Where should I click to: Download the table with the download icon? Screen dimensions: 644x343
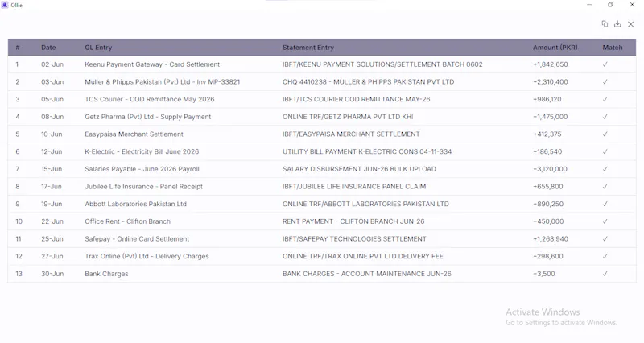[x=617, y=24]
